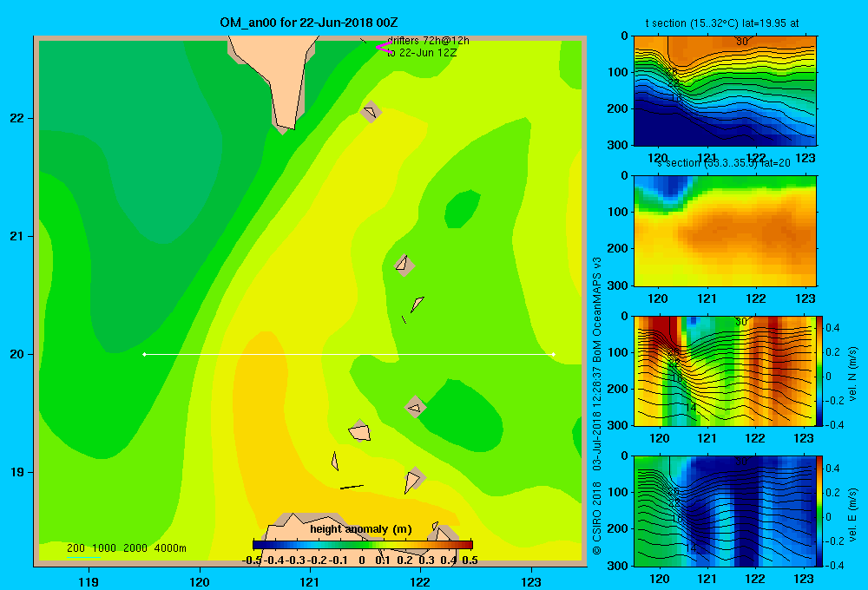Click the height anomaly color scale bar
The image size is (868, 590).
(x=363, y=545)
